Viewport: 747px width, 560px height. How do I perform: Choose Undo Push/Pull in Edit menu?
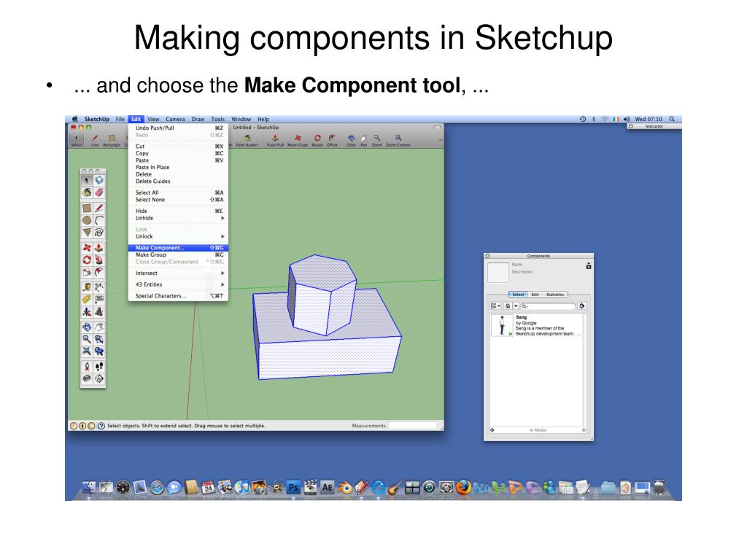(x=178, y=128)
